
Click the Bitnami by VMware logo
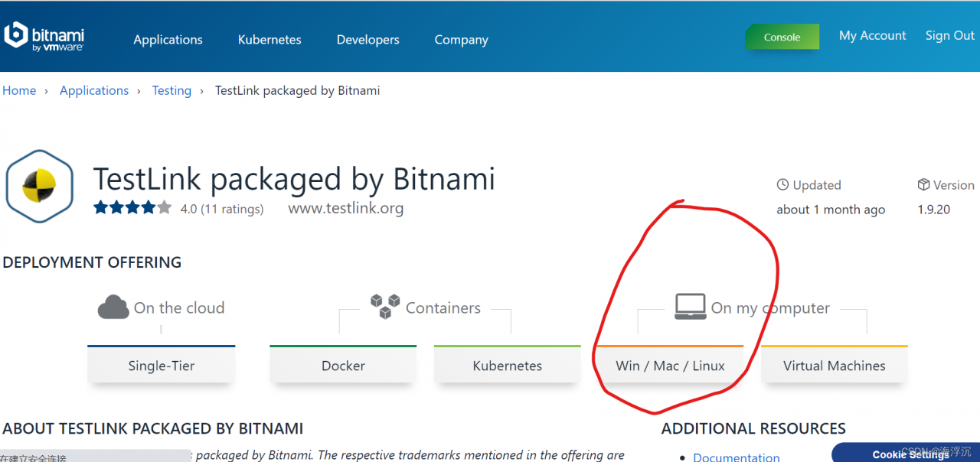coord(44,37)
